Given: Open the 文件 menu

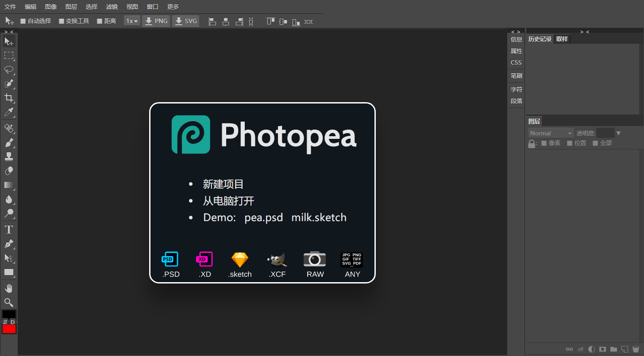Looking at the screenshot, I should (10, 7).
